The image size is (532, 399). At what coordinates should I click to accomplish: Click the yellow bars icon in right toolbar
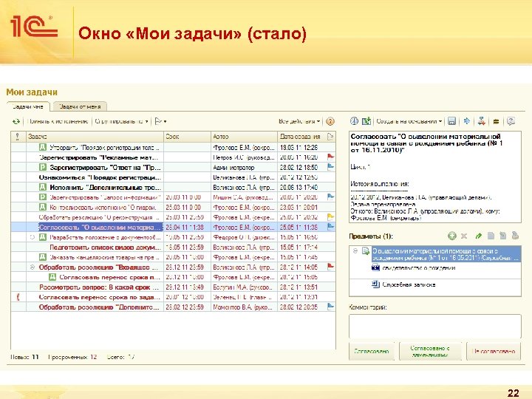tap(496, 121)
